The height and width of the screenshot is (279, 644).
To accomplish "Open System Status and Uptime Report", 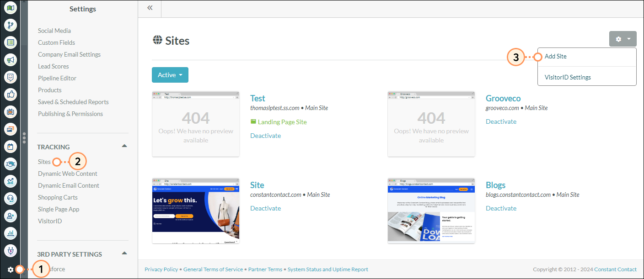I will (x=328, y=269).
